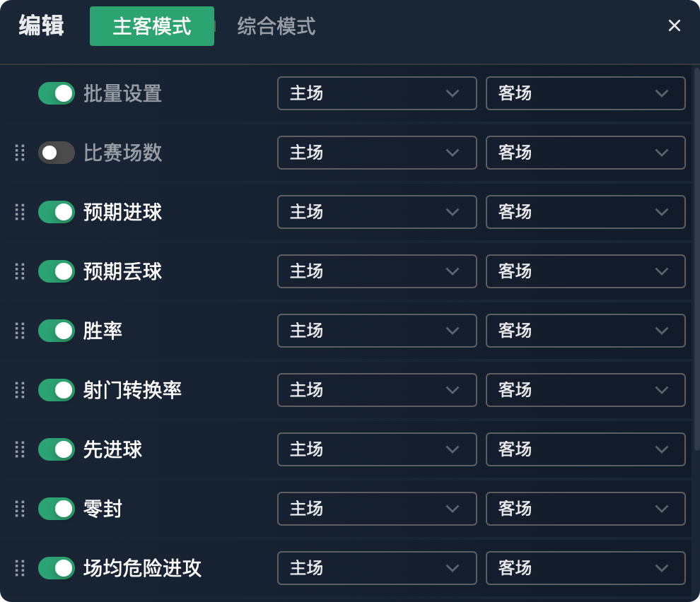
Task: Close the 编辑 dialog
Action: (674, 25)
